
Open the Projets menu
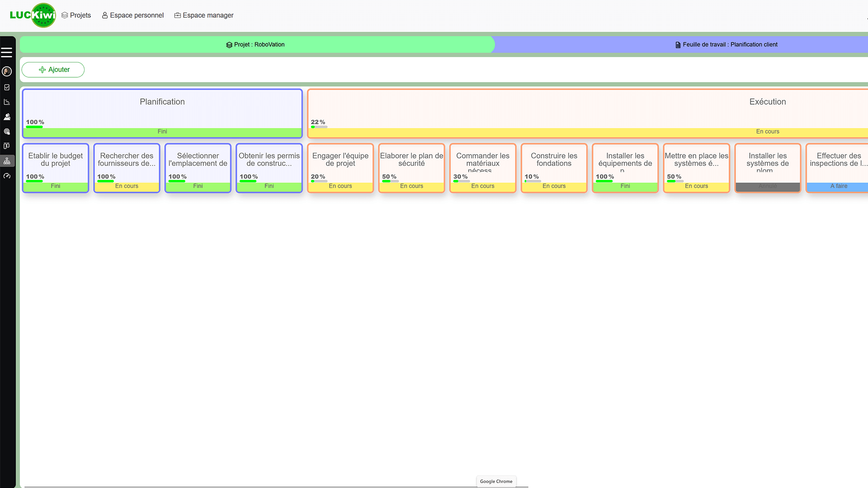pos(76,15)
